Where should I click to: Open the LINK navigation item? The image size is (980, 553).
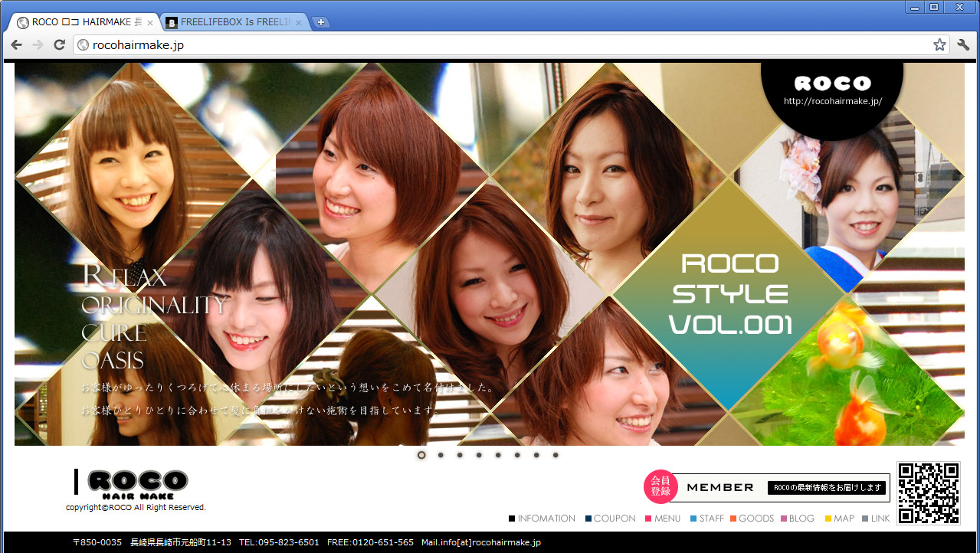pos(876,519)
